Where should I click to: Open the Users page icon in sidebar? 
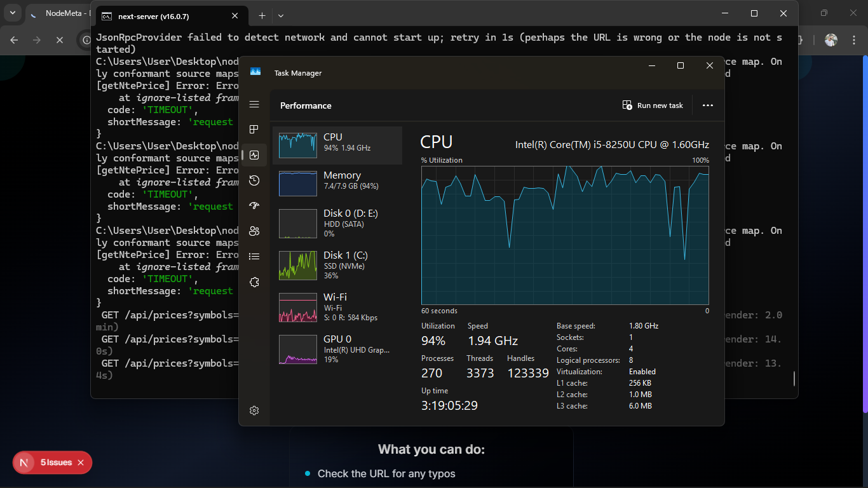[254, 231]
